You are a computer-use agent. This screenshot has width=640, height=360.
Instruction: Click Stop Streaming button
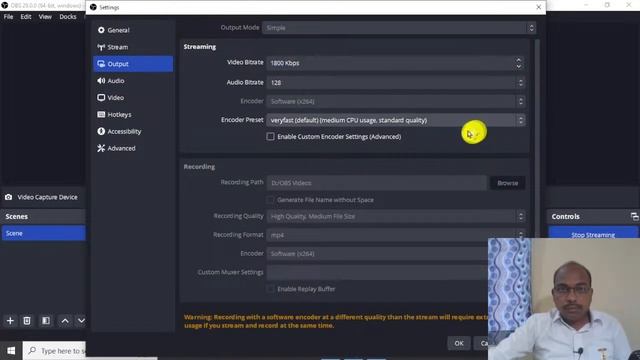click(x=593, y=234)
